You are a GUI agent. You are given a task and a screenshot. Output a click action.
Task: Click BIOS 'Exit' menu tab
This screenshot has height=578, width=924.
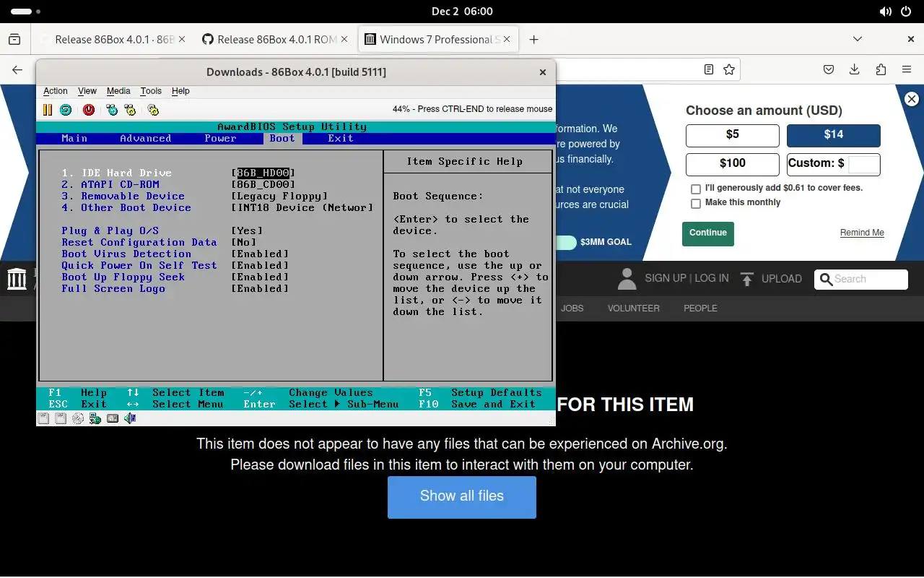pos(341,139)
